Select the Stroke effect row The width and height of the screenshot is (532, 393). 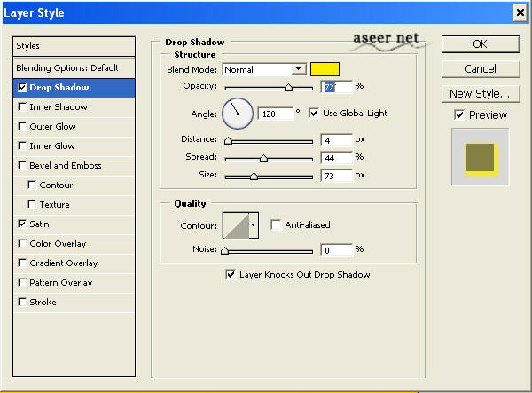tap(74, 302)
